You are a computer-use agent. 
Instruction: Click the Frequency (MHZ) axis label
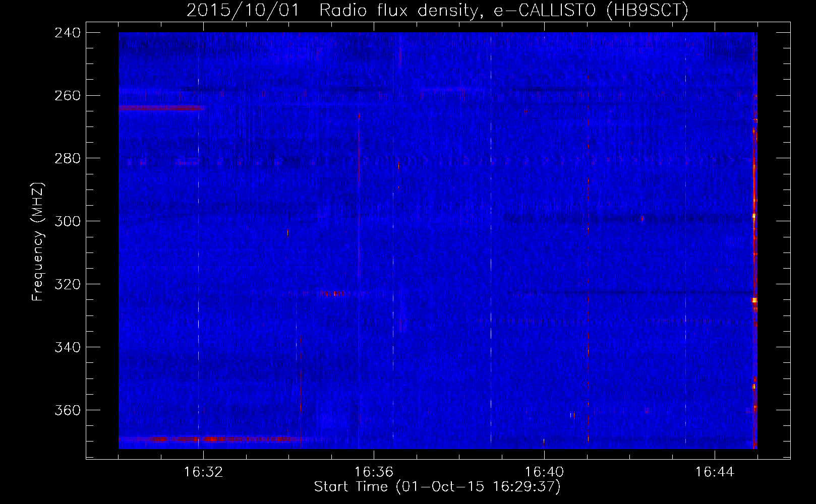coord(38,241)
